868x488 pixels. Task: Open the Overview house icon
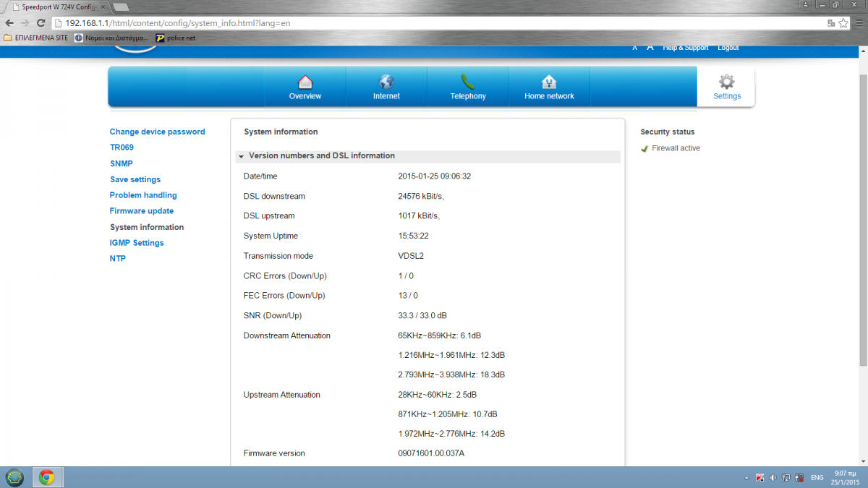tap(305, 82)
